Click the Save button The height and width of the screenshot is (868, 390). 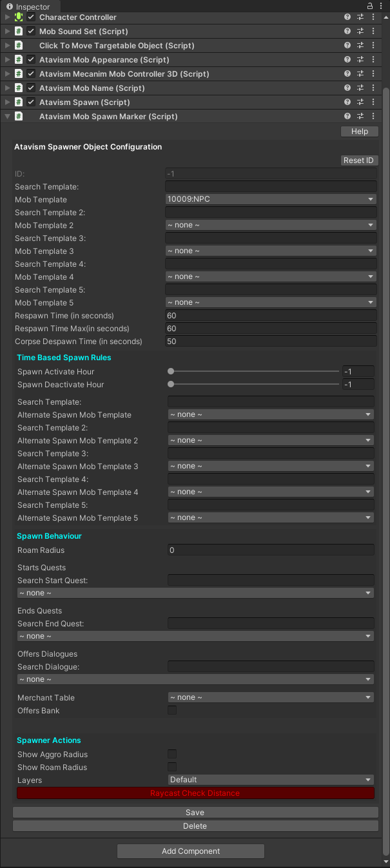tap(195, 813)
